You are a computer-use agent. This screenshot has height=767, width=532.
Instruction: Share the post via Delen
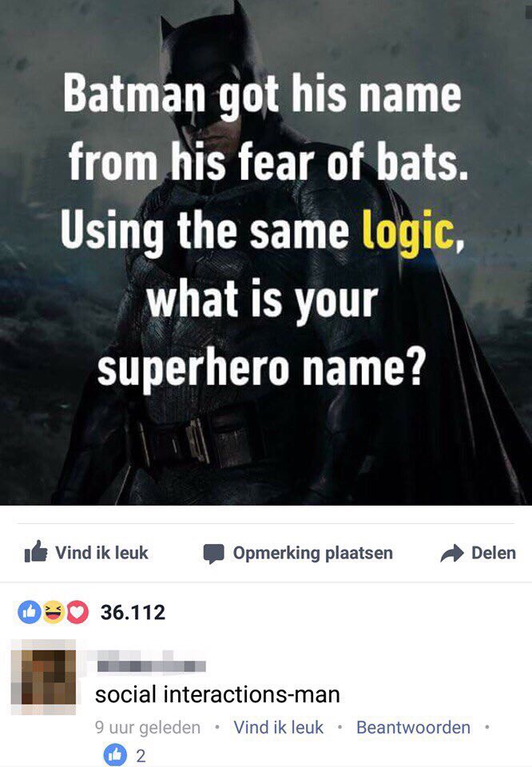click(x=478, y=553)
